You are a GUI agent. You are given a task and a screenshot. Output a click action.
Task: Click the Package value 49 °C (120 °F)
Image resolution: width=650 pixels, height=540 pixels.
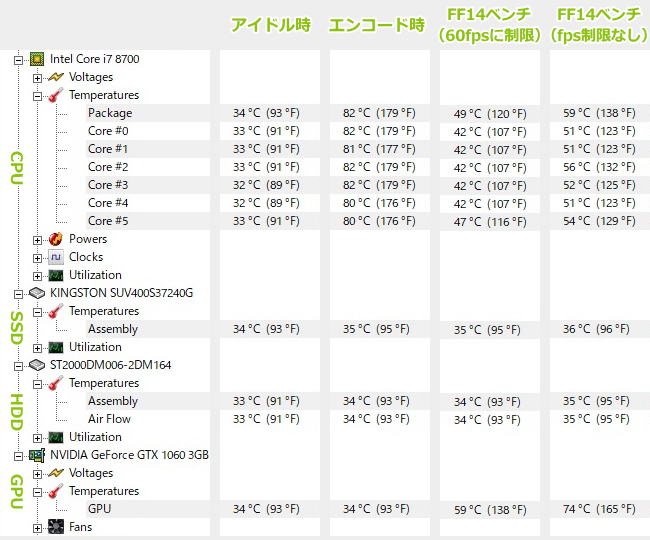490,114
